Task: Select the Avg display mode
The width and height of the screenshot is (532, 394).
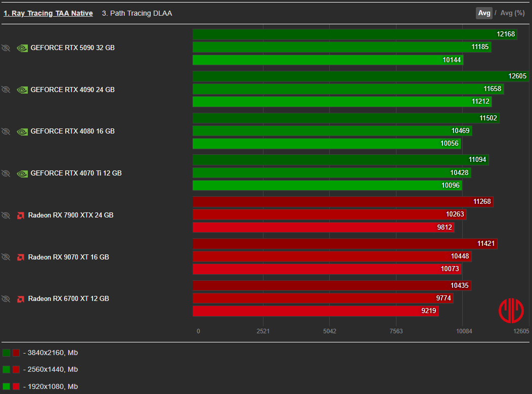Action: coord(484,13)
